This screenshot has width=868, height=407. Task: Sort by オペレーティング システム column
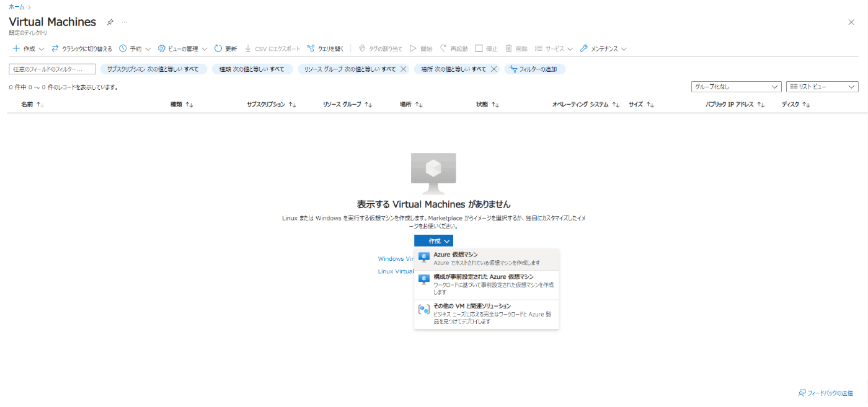pyautogui.click(x=586, y=105)
